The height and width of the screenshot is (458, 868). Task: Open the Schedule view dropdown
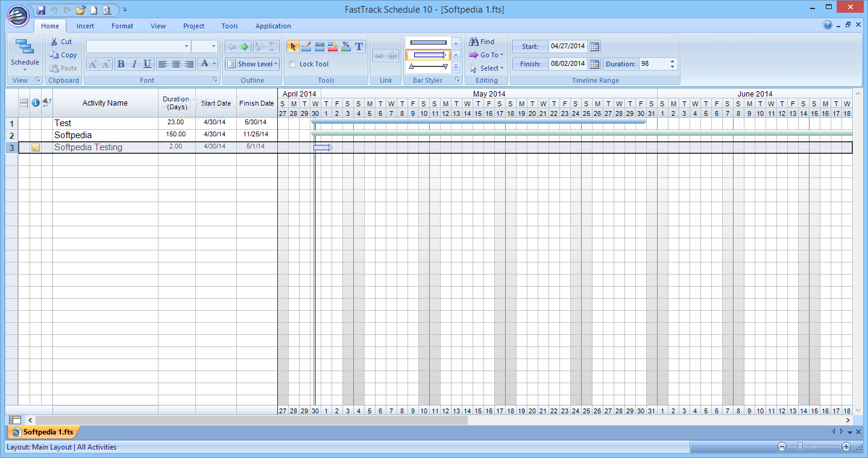tap(25, 55)
